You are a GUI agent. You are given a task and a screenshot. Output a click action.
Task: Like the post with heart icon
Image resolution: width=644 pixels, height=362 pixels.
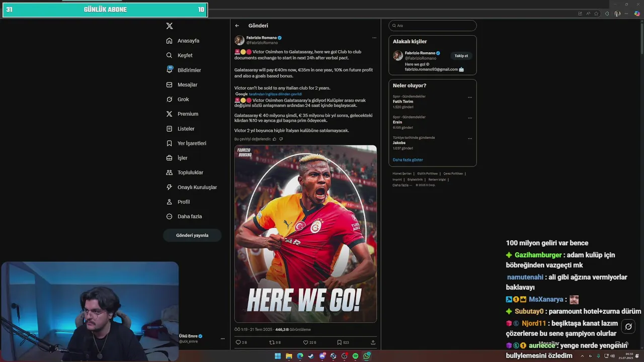[305, 342]
